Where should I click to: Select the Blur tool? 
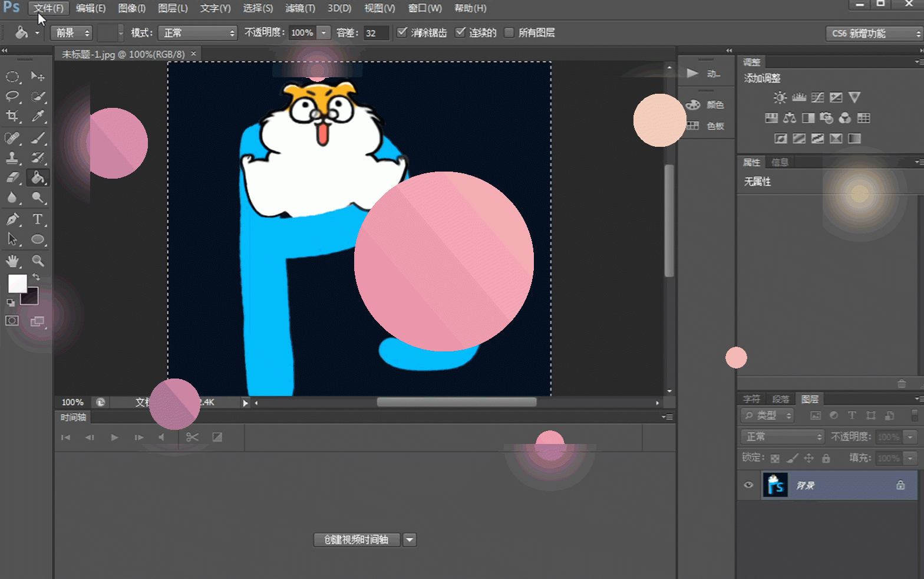pyautogui.click(x=12, y=198)
